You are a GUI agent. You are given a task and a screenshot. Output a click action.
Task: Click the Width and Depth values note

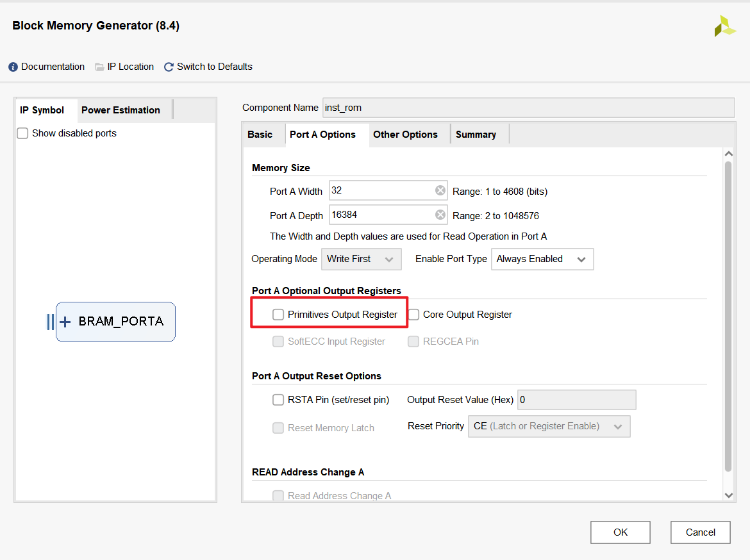408,236
